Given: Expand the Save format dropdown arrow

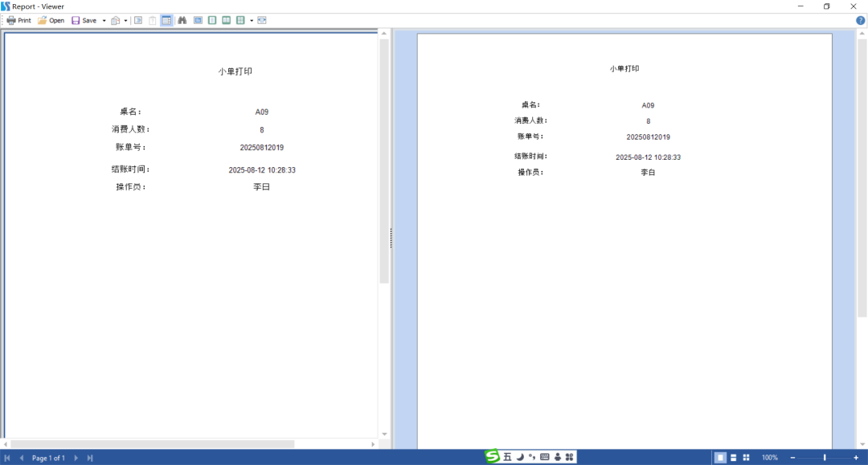Looking at the screenshot, I should click(104, 20).
